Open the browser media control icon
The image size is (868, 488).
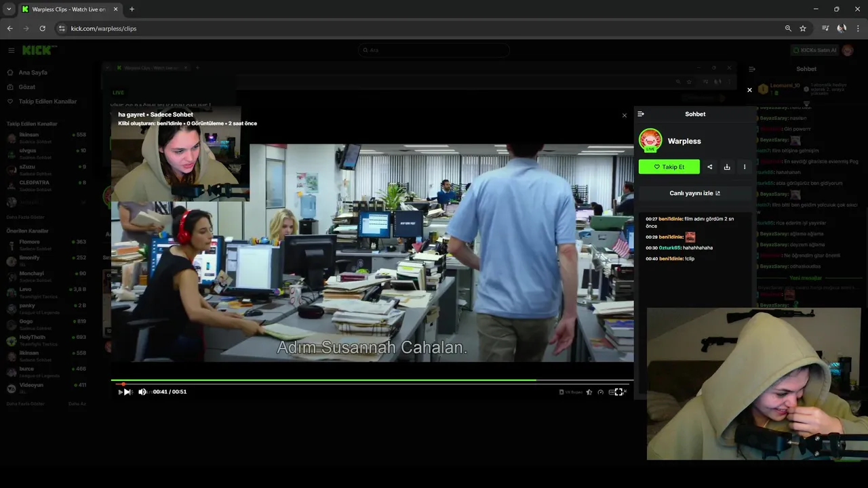click(x=825, y=28)
